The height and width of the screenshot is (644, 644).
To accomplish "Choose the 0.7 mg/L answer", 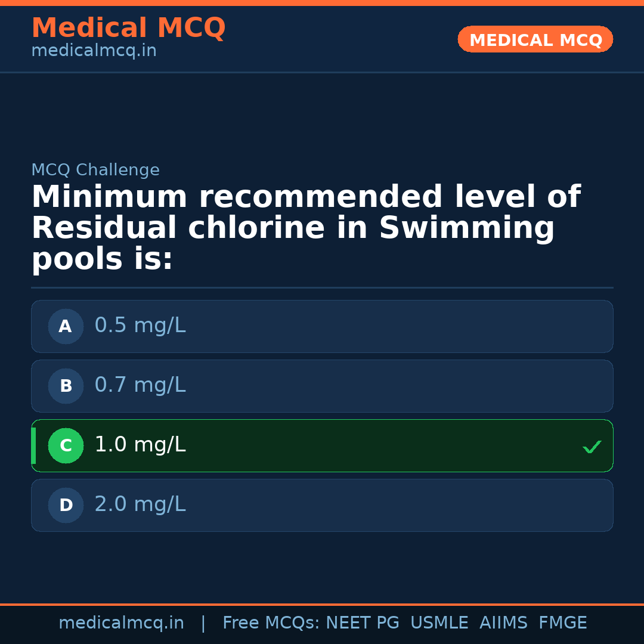I will pos(140,385).
